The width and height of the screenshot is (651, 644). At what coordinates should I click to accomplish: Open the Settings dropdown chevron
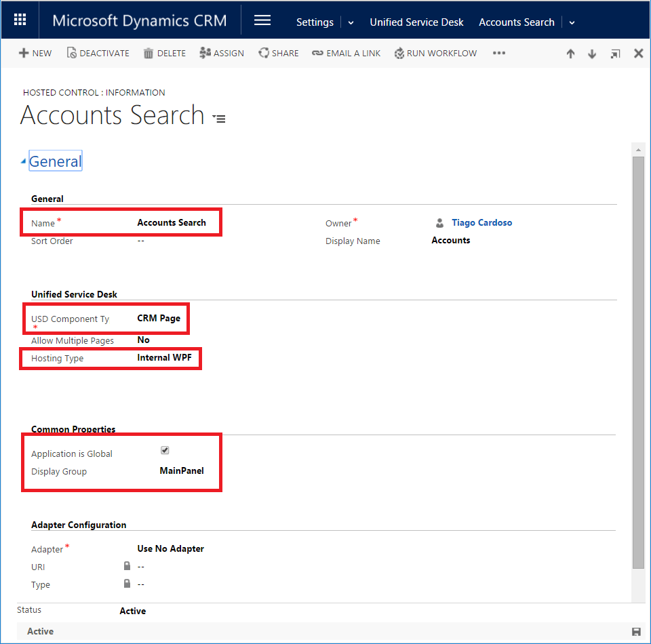click(351, 22)
